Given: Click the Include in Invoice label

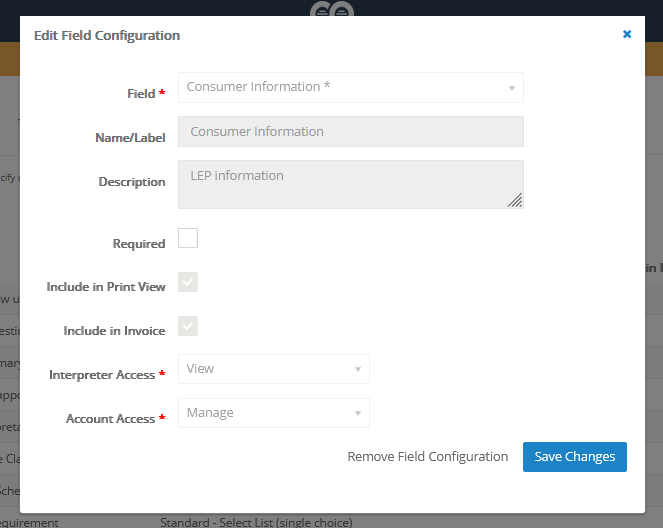Looking at the screenshot, I should pyautogui.click(x=114, y=331).
